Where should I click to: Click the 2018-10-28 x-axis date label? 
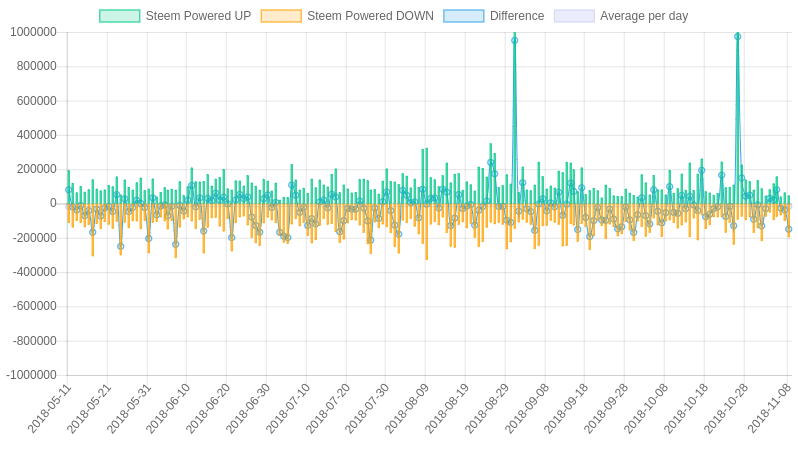click(x=725, y=409)
